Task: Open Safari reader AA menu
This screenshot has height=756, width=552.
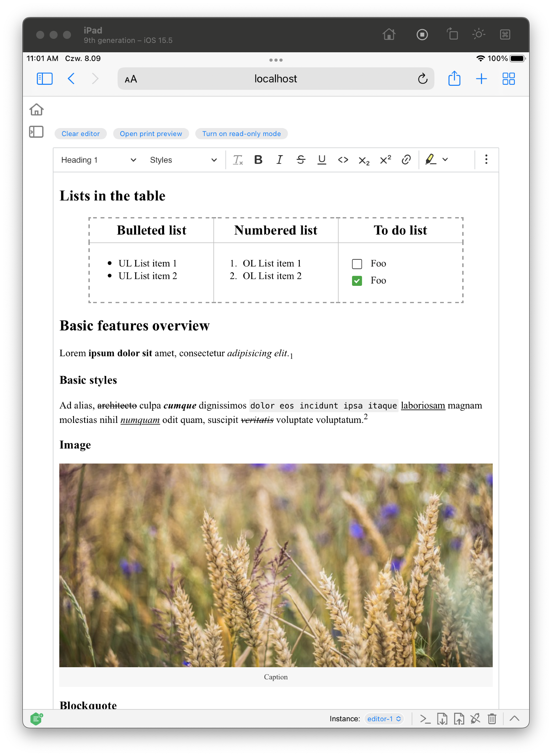Action: 131,79
